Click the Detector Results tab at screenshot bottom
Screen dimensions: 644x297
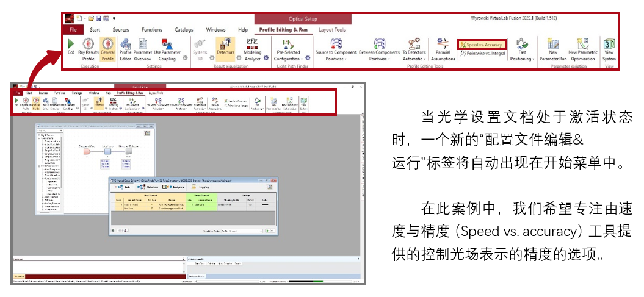click(x=197, y=276)
